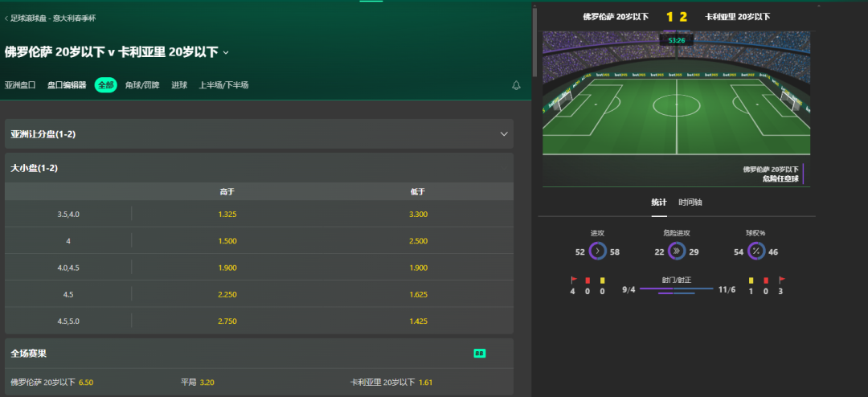Select the 全部 filter pill

pyautogui.click(x=106, y=85)
